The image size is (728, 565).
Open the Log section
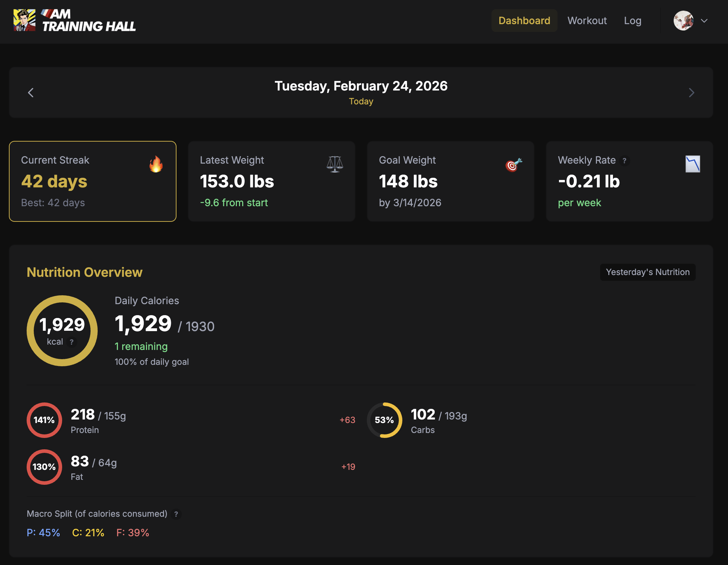633,21
